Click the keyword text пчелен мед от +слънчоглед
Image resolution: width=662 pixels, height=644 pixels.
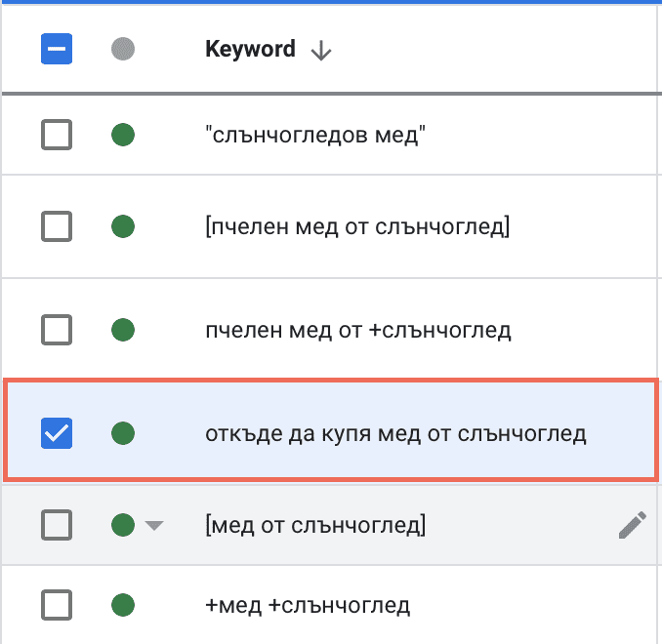tap(357, 330)
